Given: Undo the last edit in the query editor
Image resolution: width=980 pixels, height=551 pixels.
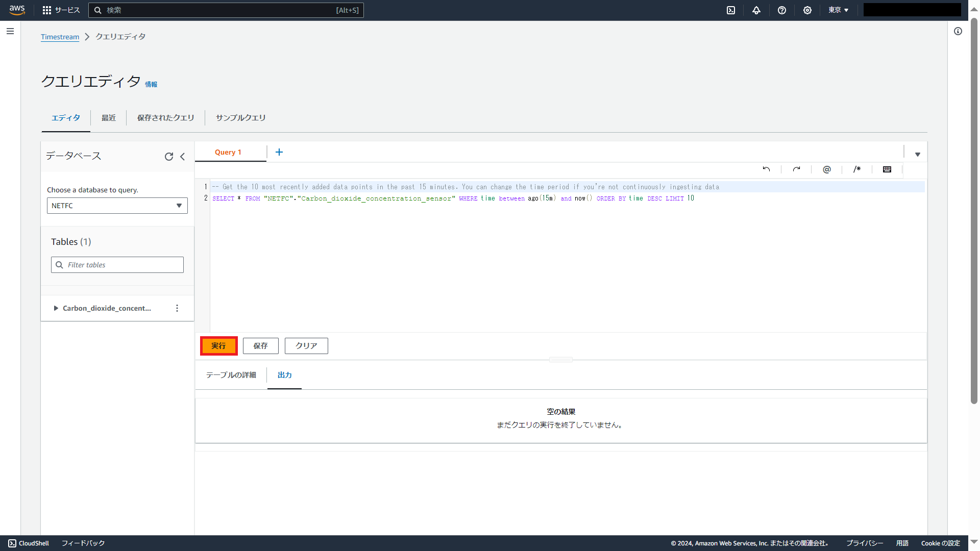Looking at the screenshot, I should point(766,169).
